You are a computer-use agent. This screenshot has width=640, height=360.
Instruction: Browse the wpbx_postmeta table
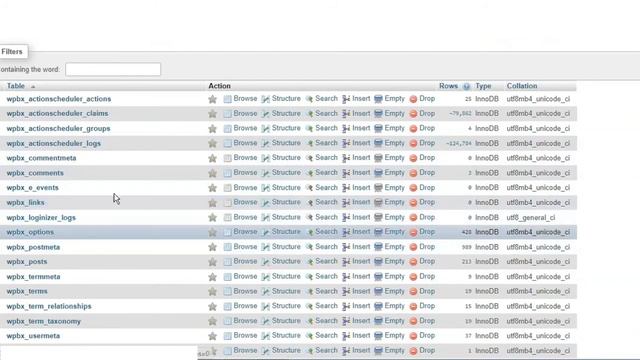tap(245, 247)
